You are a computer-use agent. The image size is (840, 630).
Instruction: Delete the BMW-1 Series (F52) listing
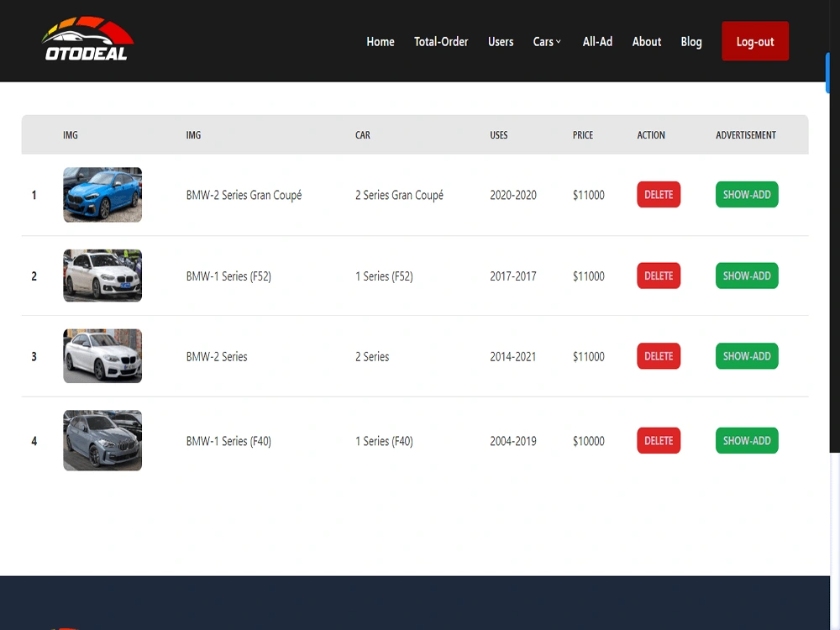pyautogui.click(x=659, y=276)
